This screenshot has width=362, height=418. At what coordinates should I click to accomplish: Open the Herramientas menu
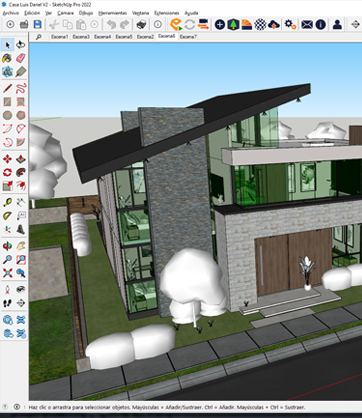[113, 13]
